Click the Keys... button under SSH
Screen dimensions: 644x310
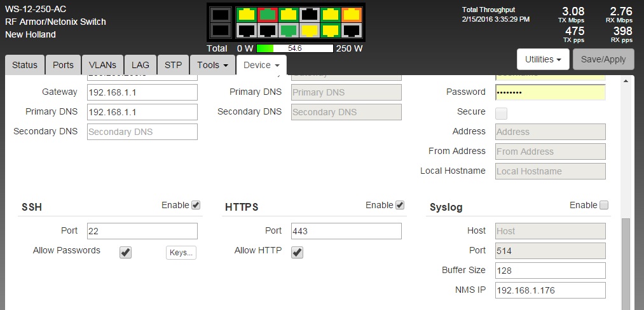point(181,253)
